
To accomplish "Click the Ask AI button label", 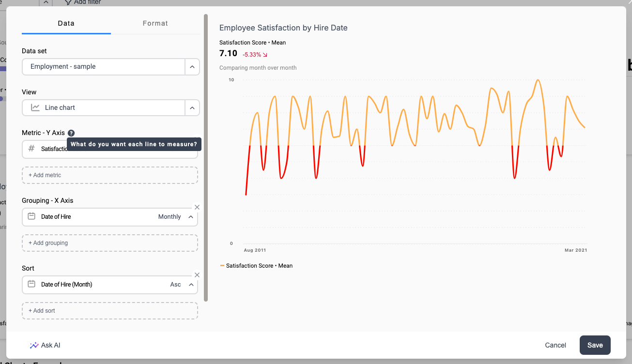I will 51,345.
